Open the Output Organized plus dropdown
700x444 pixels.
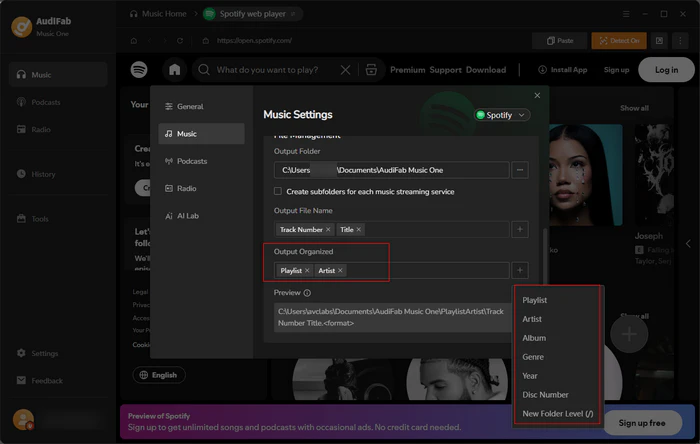[x=520, y=270]
